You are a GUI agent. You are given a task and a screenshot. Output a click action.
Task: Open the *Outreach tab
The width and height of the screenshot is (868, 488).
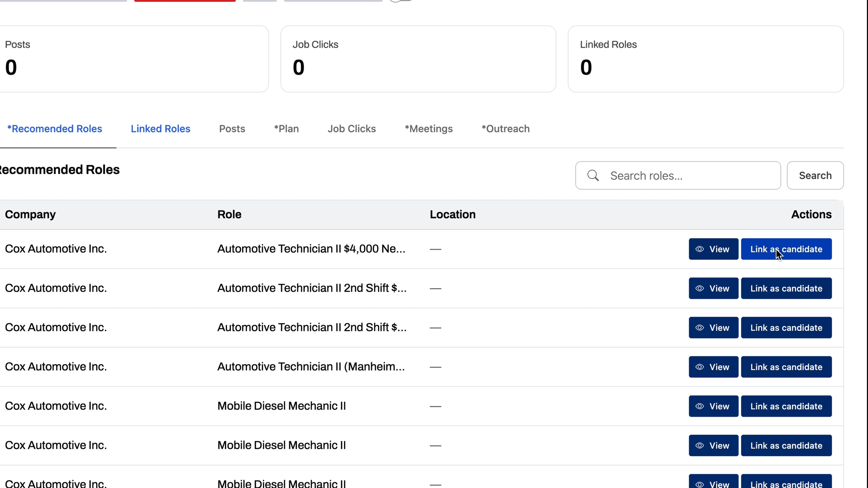click(505, 129)
